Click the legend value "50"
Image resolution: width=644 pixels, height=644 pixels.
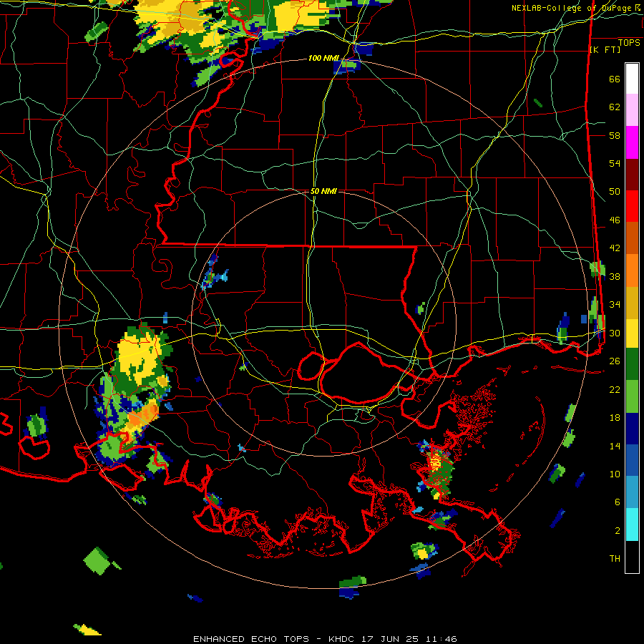(615, 191)
